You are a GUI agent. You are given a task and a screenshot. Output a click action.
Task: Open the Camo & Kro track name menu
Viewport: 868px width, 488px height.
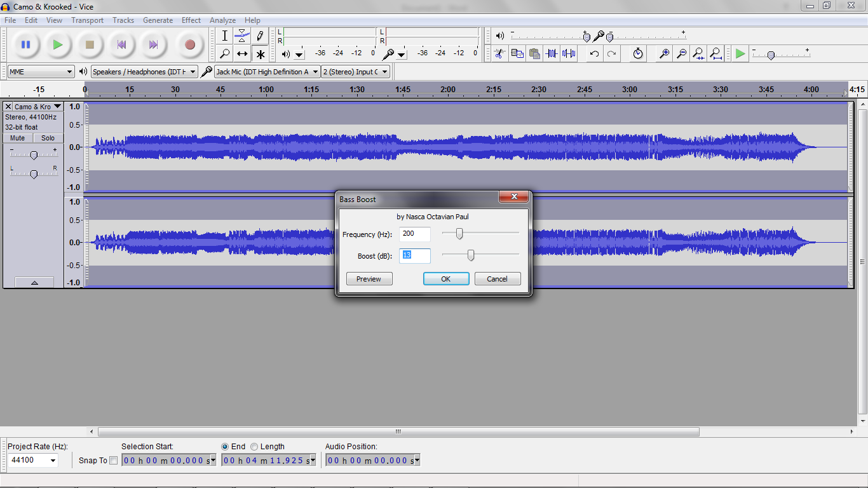38,107
